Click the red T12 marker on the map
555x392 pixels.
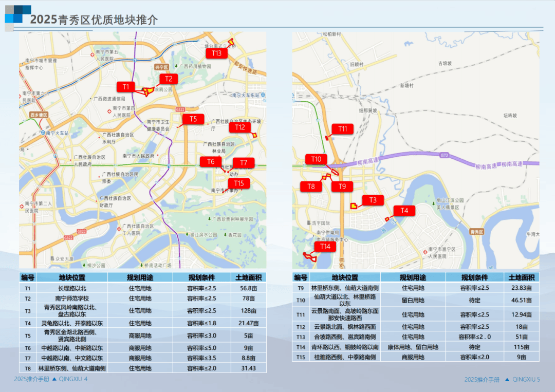[x=239, y=127]
